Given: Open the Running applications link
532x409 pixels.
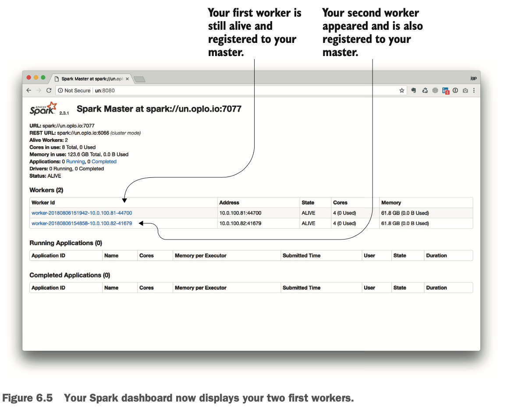Looking at the screenshot, I should tap(75, 162).
